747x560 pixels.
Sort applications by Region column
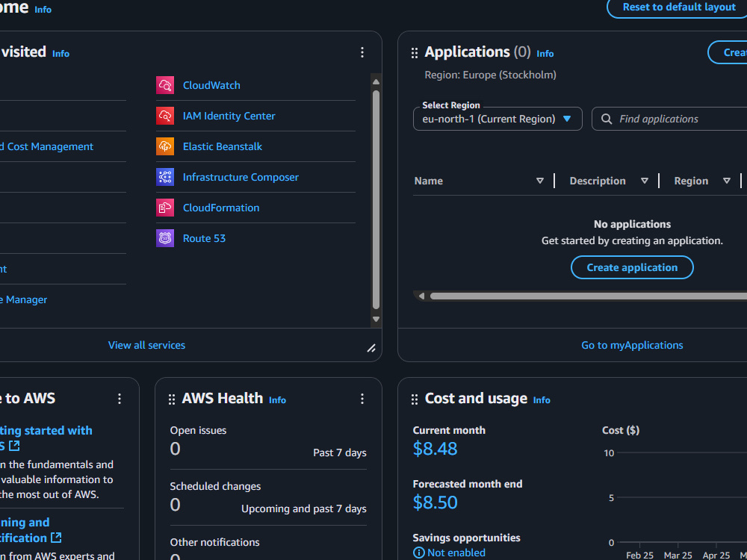tap(727, 181)
